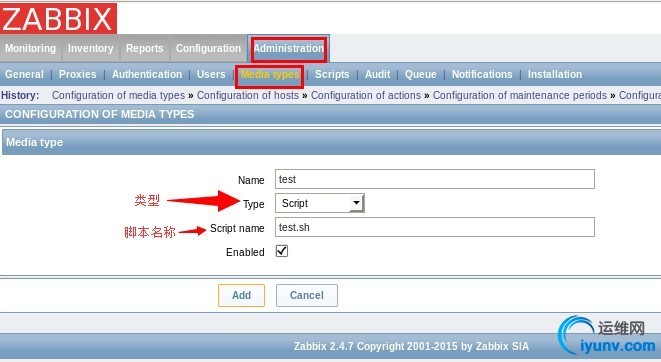Go to Audit submenu
Screen dimensions: 661x362
point(377,74)
